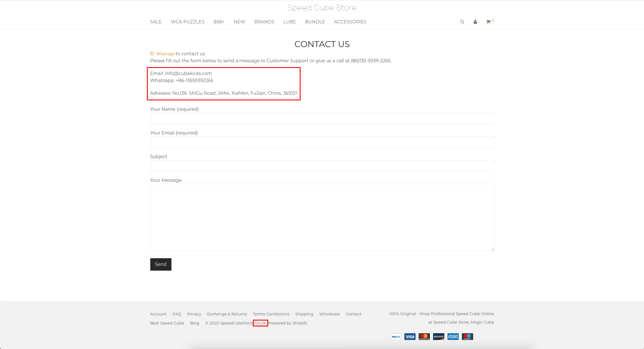
Task: Open Terms Condistions footer link
Action: click(271, 314)
